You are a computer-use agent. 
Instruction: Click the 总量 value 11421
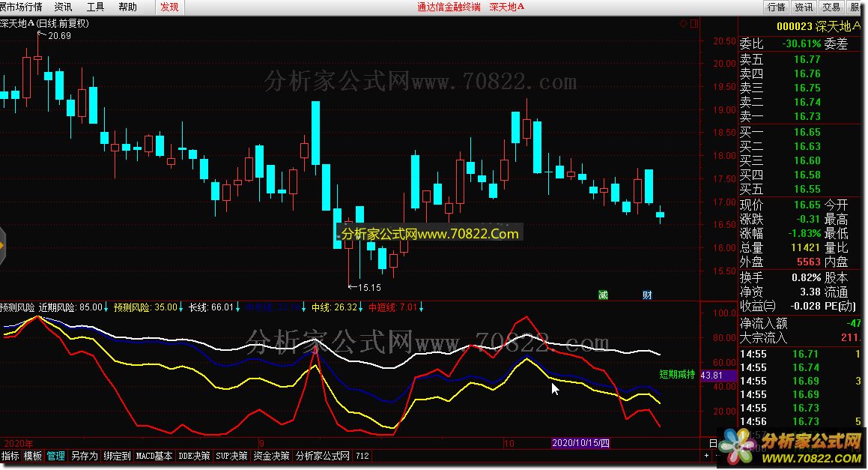pos(805,248)
